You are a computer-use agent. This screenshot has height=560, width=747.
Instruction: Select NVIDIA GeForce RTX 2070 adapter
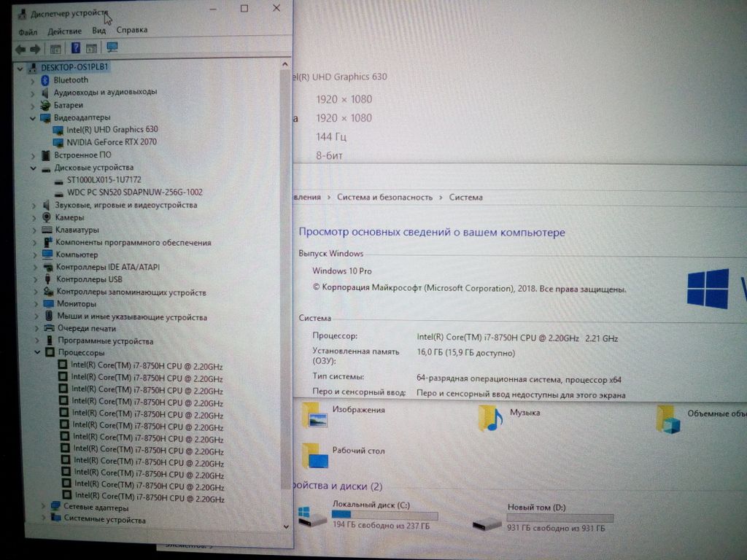(x=111, y=142)
